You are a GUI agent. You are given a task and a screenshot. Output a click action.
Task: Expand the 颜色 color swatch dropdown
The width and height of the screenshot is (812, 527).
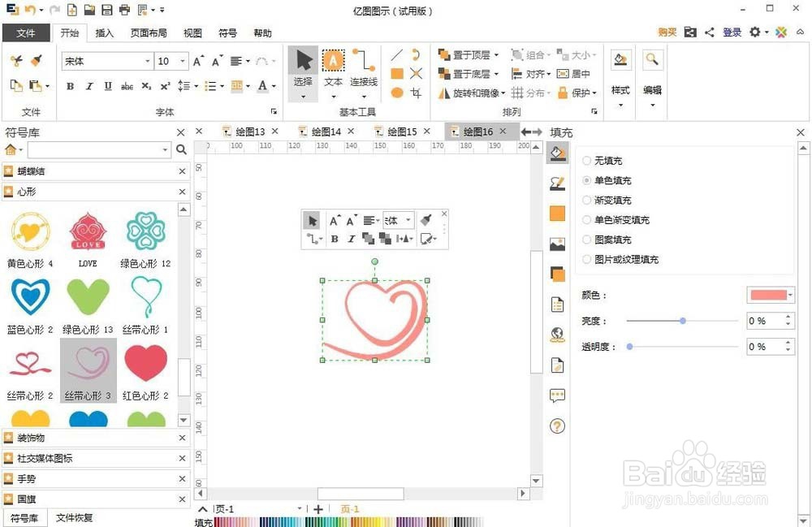[x=792, y=294]
